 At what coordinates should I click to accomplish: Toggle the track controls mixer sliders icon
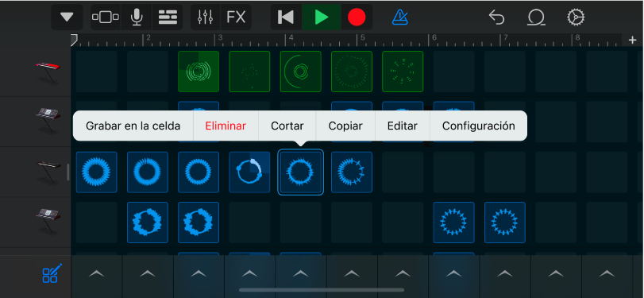(206, 17)
